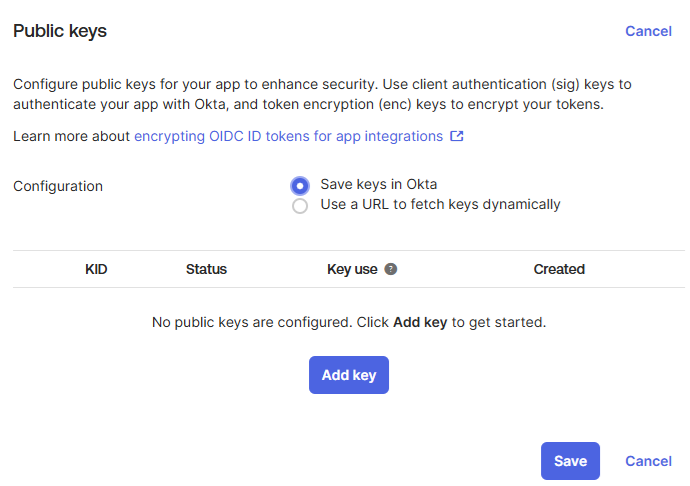Open the encrypting OIDC ID tokens link
The image size is (690, 486).
[288, 136]
